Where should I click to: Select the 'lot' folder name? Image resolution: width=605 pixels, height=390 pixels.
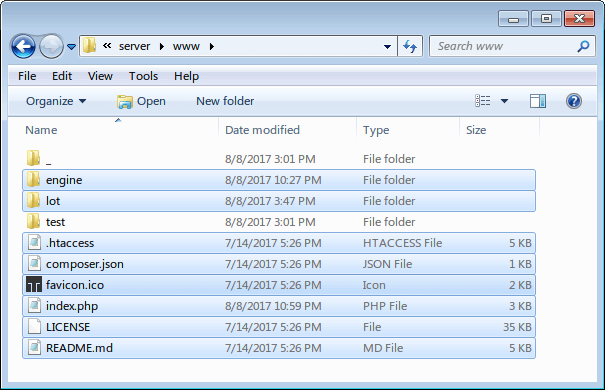click(x=53, y=201)
